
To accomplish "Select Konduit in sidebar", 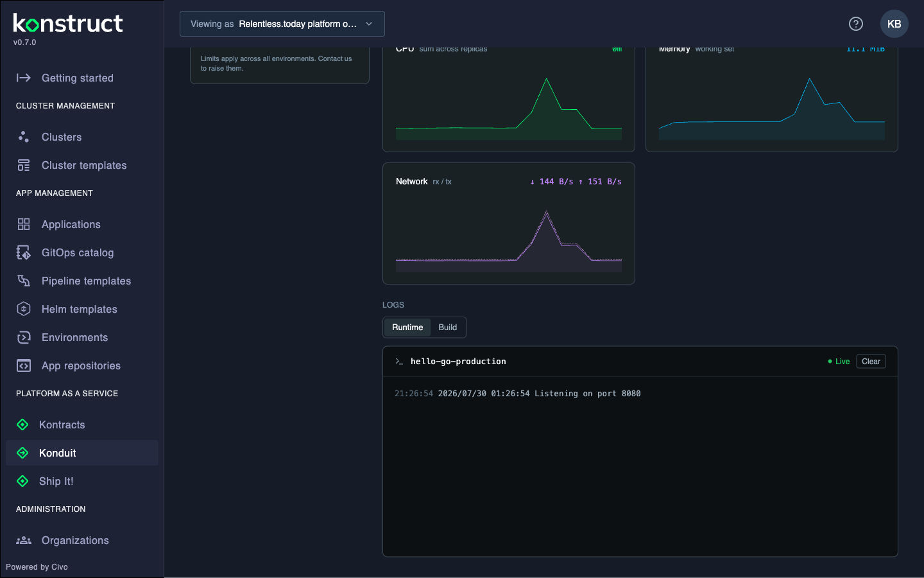I will (x=82, y=453).
